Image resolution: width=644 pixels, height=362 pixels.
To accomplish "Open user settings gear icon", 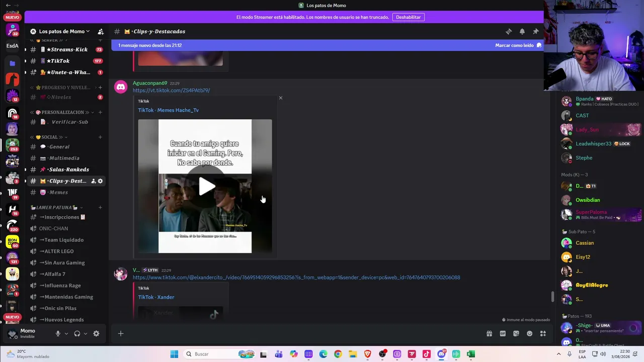I will 96,333.
